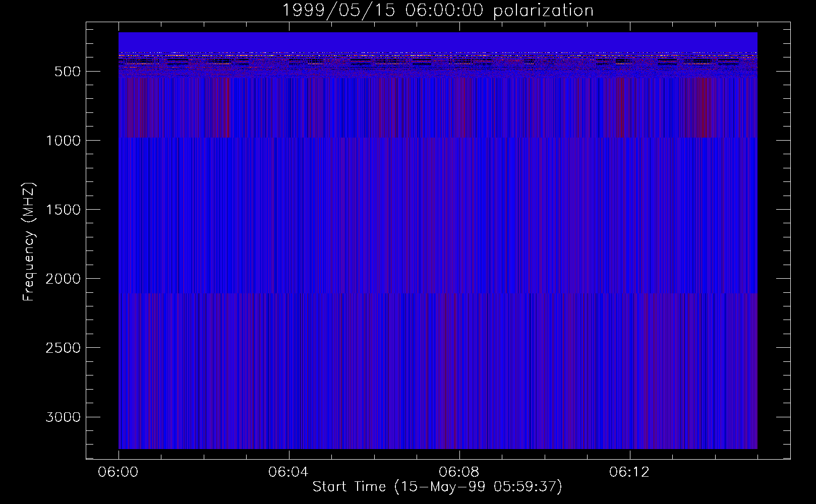Select the 1500 frequency tick label
Image resolution: width=816 pixels, height=504 pixels.
coord(63,210)
